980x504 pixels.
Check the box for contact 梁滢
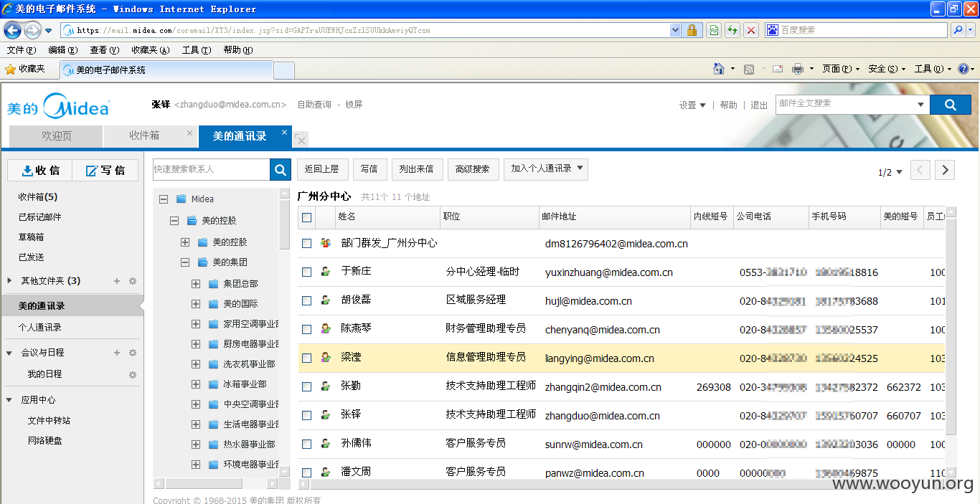[x=307, y=358]
